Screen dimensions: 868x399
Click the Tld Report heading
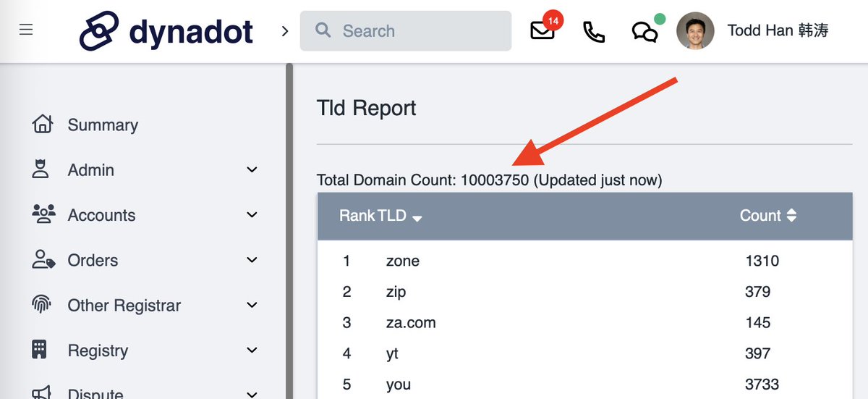367,108
